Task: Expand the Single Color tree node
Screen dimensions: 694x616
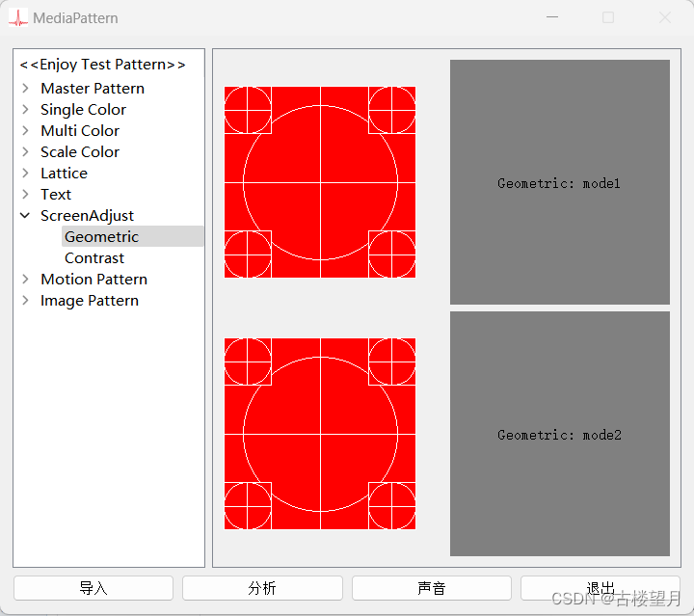Action: coord(26,110)
